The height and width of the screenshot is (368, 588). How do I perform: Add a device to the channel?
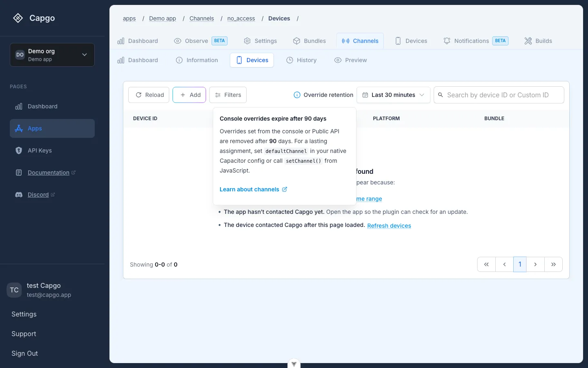(189, 95)
